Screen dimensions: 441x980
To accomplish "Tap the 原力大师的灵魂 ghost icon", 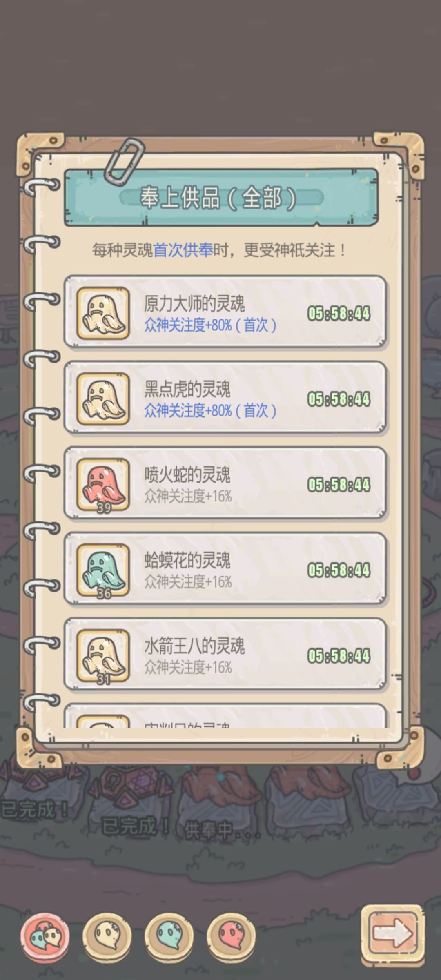I will point(103,313).
